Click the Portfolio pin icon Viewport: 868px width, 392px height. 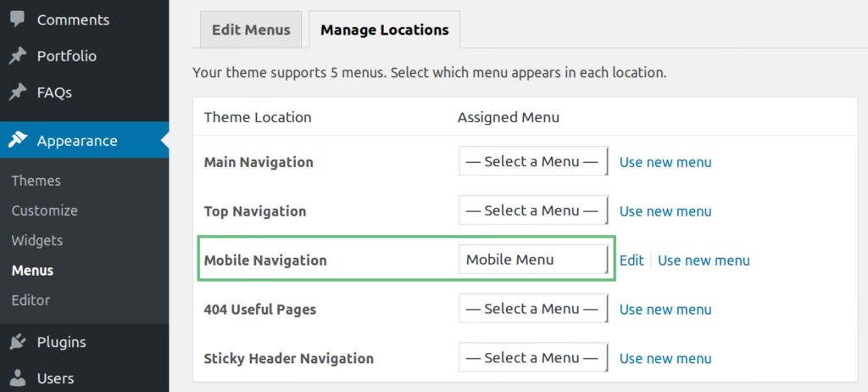point(17,56)
